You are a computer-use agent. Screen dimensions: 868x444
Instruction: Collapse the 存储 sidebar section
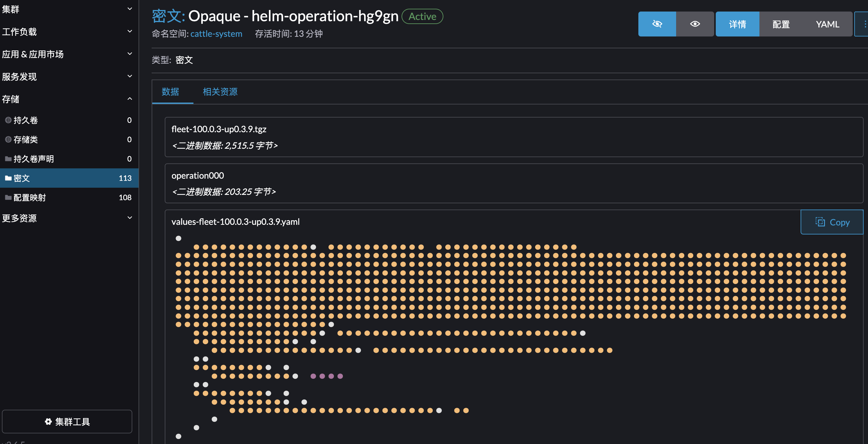pyautogui.click(x=129, y=98)
